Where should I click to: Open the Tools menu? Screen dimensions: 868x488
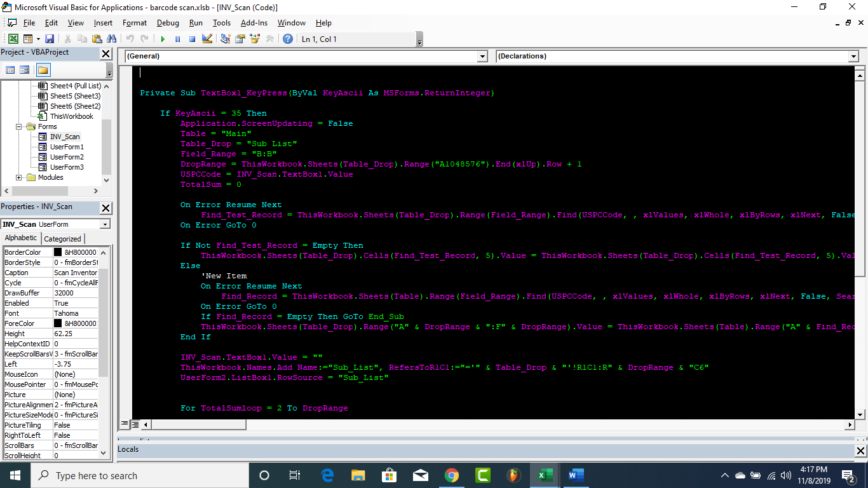pyautogui.click(x=222, y=23)
